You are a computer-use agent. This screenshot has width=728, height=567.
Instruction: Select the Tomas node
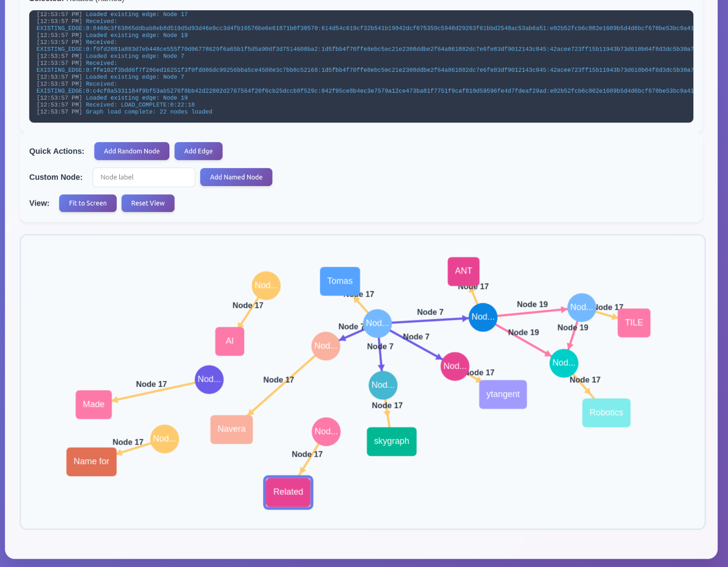(x=340, y=281)
